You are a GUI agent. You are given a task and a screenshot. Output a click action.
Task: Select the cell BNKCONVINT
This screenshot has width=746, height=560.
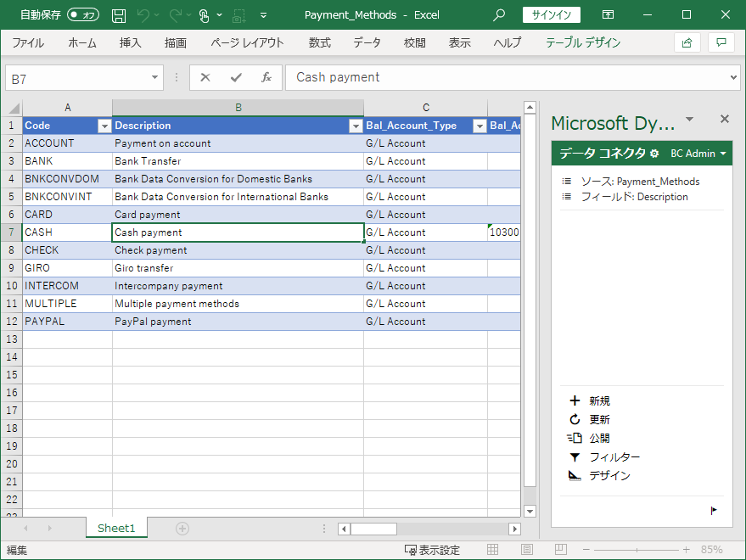click(67, 197)
